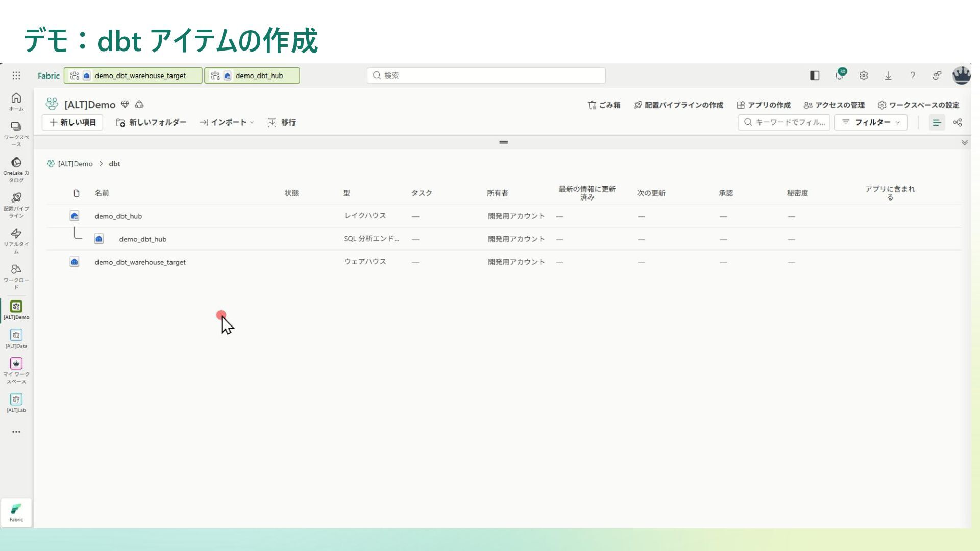Viewport: 980px width, 551px height.
Task: Click the SQL 分析エンド... type cell
Action: 372,239
